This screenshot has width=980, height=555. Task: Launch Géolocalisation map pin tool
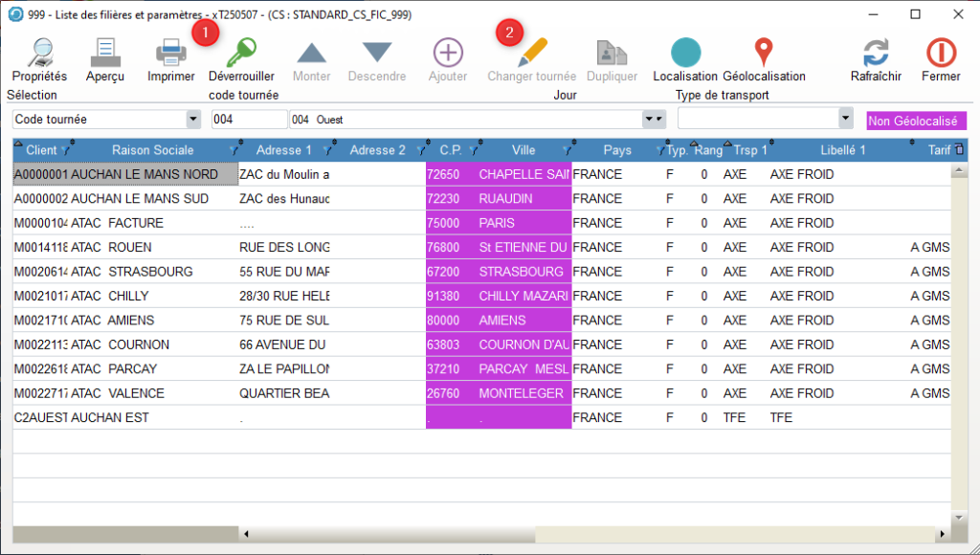[x=764, y=57]
